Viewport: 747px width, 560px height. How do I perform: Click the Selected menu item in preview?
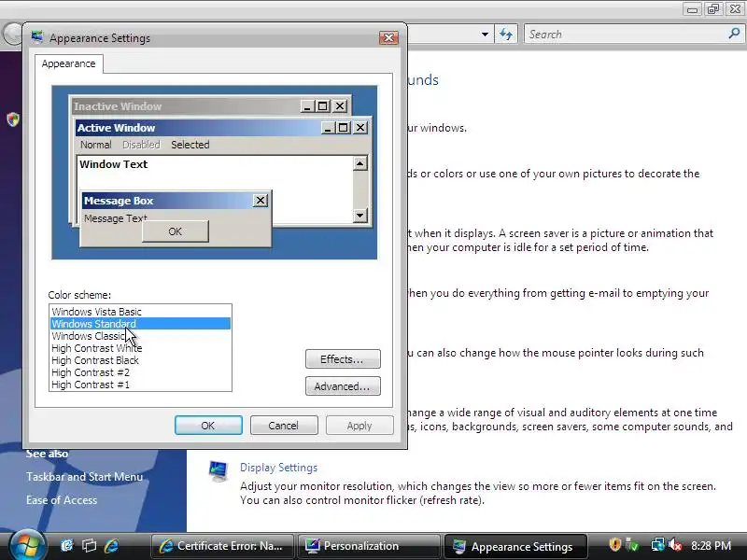click(x=190, y=145)
